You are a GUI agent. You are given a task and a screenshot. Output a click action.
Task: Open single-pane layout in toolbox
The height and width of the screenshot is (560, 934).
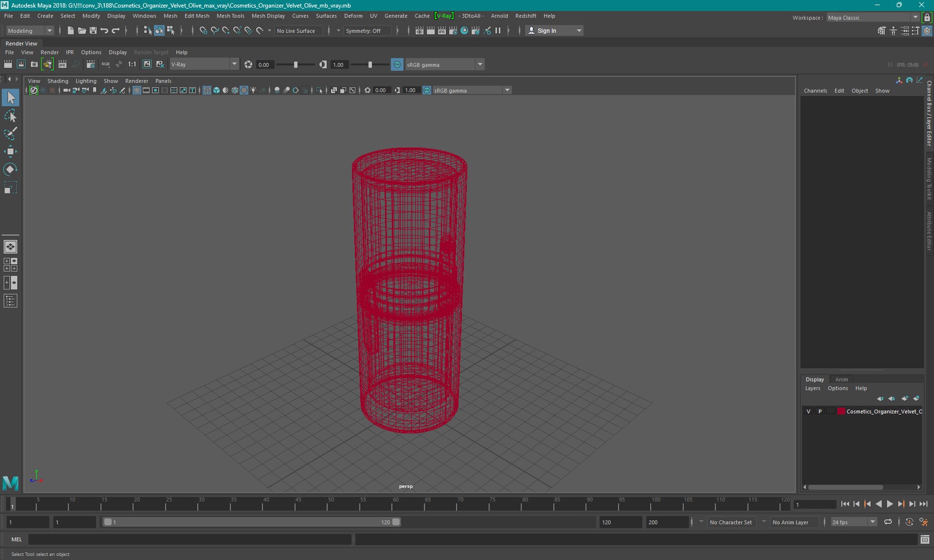10,247
